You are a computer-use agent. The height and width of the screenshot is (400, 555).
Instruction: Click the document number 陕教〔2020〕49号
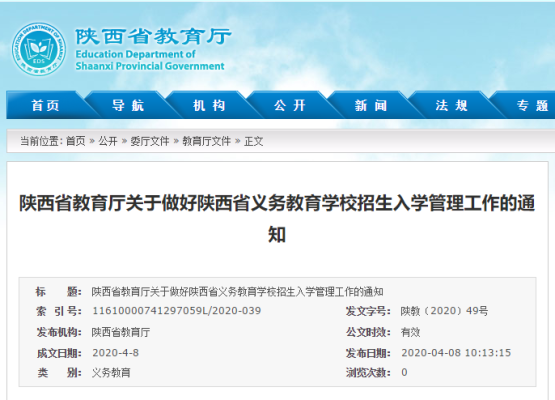444,311
